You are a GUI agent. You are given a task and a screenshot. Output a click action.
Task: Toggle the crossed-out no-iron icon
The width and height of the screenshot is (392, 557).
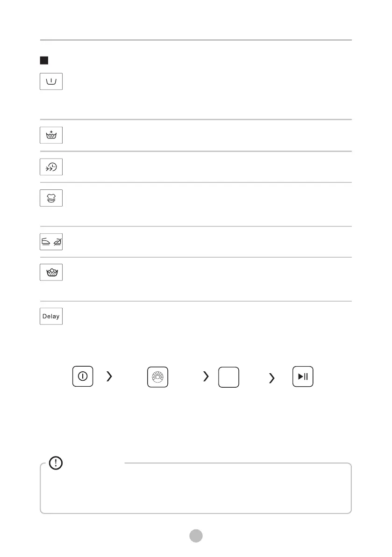57,243
